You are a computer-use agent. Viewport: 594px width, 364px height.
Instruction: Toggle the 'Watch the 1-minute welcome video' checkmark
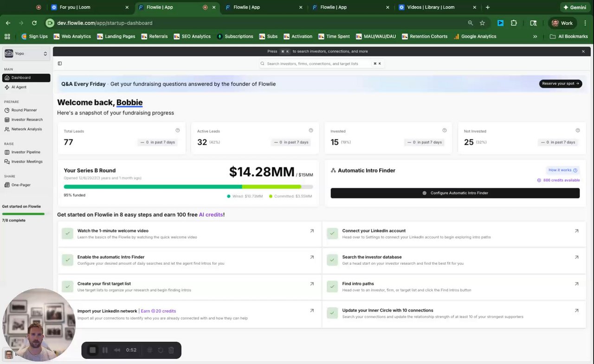coord(68,234)
